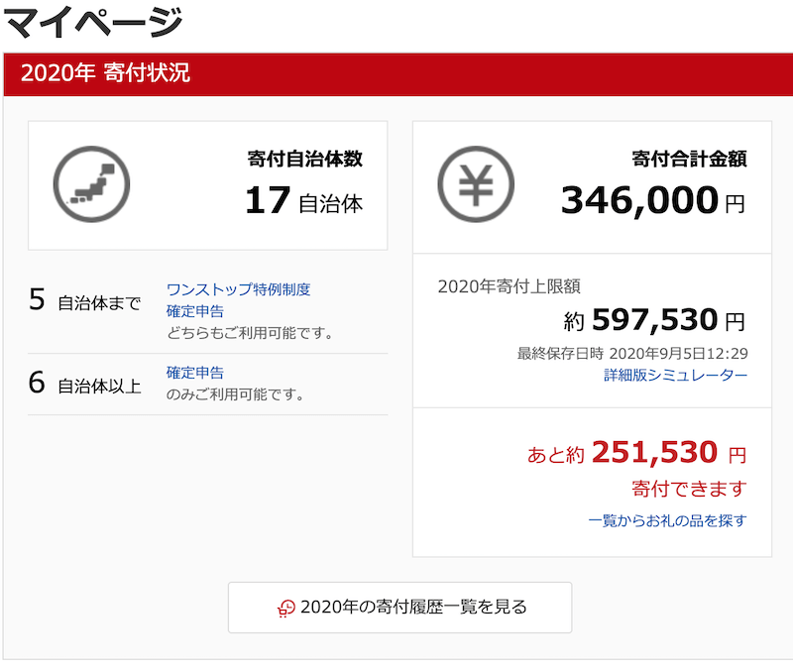Image resolution: width=793 pixels, height=672 pixels.
Task: Click the 17 自治体 count
Action: coord(304,201)
